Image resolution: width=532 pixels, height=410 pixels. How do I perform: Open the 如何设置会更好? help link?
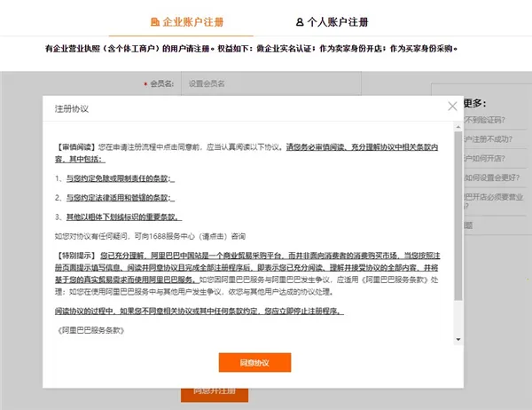[x=497, y=178]
